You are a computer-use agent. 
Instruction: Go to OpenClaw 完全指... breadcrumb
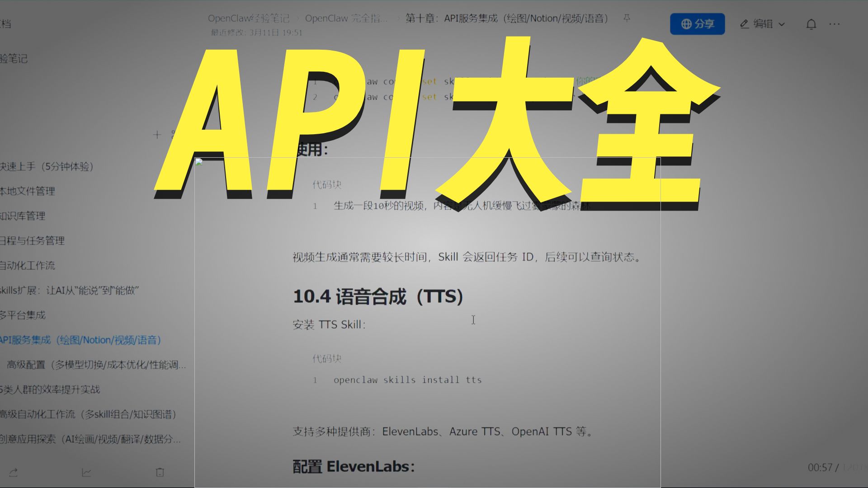(x=346, y=19)
